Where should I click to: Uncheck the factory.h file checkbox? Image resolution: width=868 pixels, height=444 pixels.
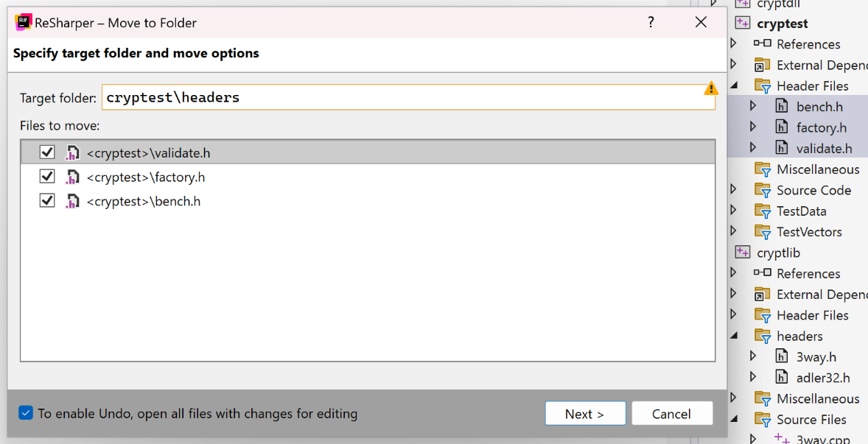coord(47,177)
